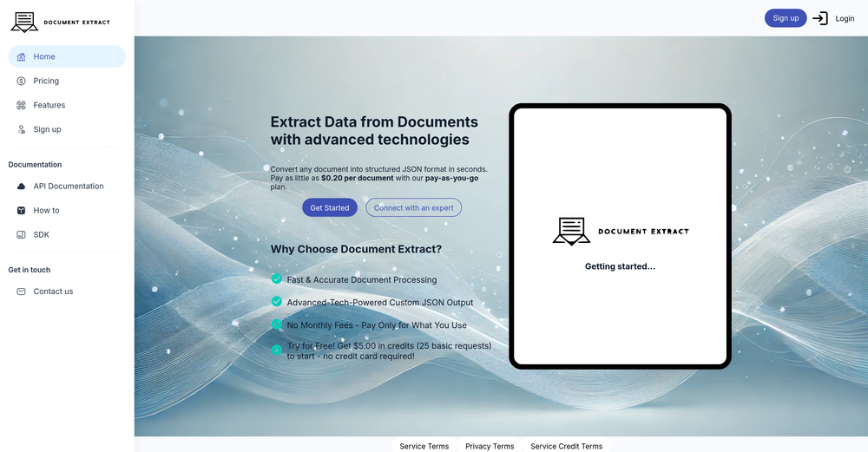Click the Features command icon
Viewport: 868px width, 452px height.
(x=21, y=105)
